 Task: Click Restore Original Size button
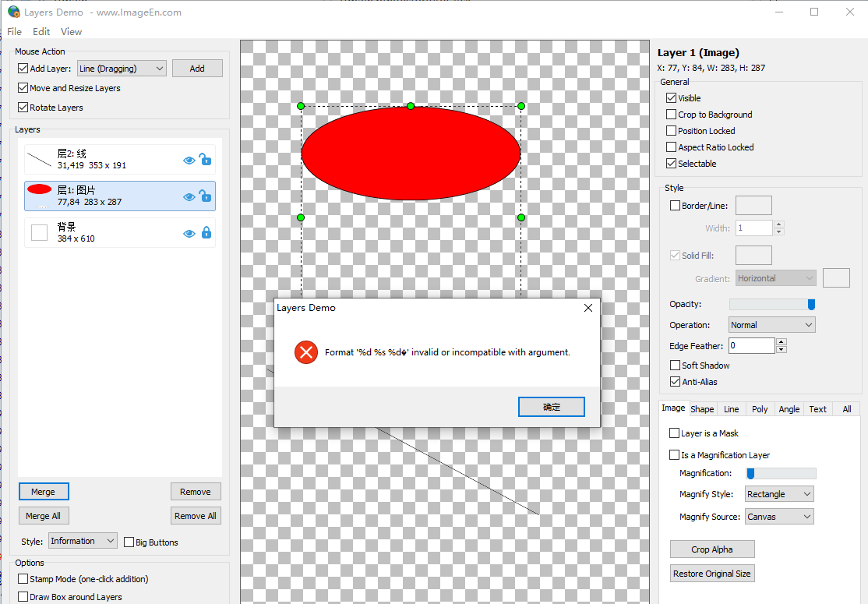tap(712, 574)
